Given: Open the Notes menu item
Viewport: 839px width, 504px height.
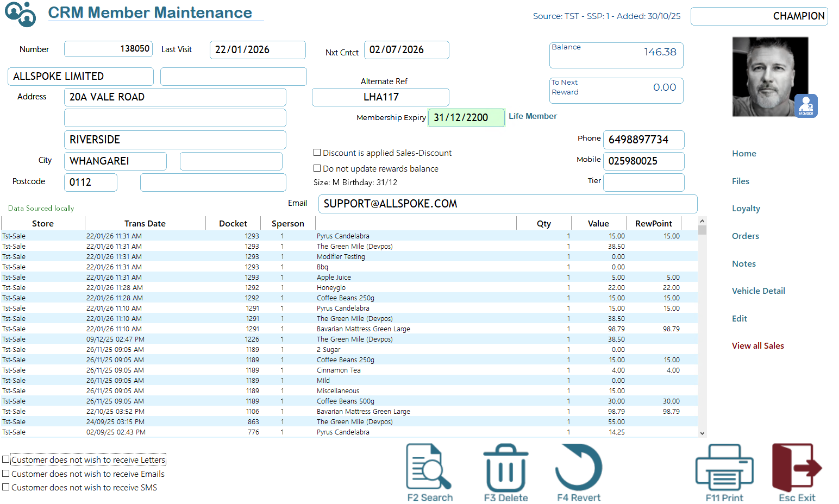Looking at the screenshot, I should pos(743,264).
